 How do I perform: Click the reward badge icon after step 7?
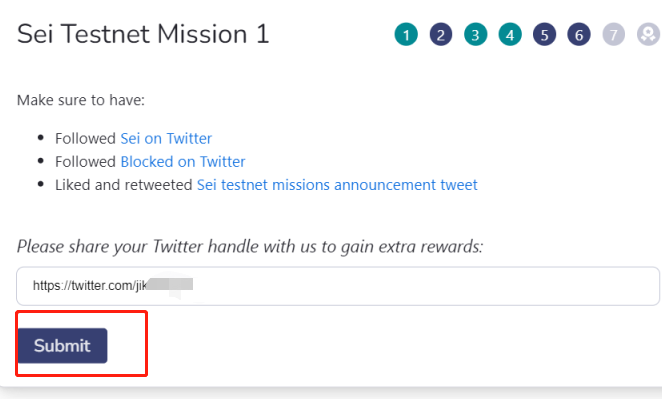pyautogui.click(x=648, y=34)
